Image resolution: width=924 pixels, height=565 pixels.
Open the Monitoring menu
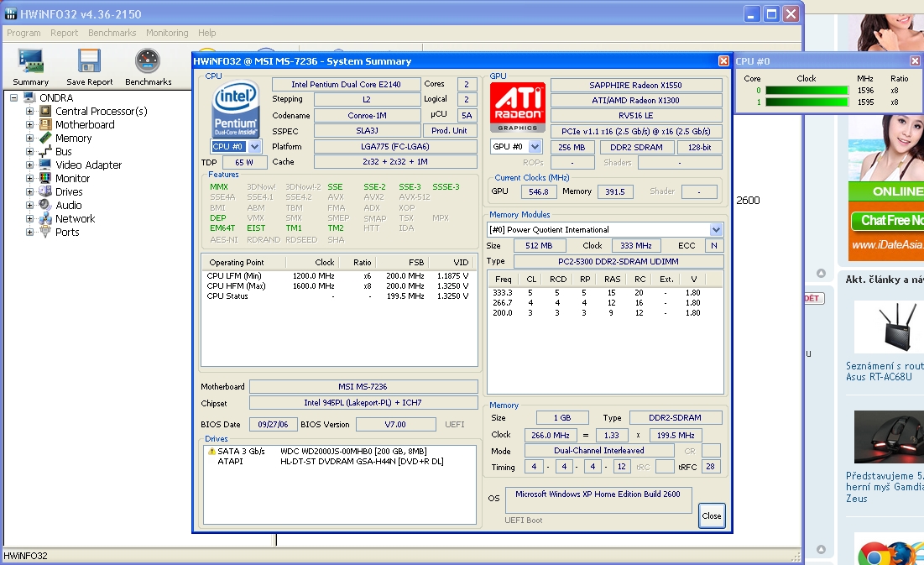coord(167,33)
